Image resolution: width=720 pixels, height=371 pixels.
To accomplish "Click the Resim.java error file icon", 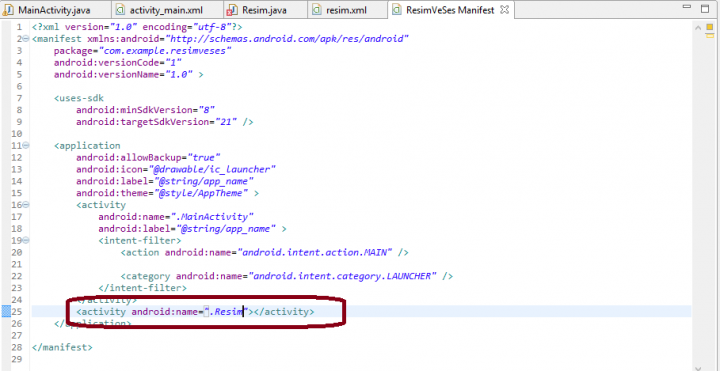I will tap(233, 10).
